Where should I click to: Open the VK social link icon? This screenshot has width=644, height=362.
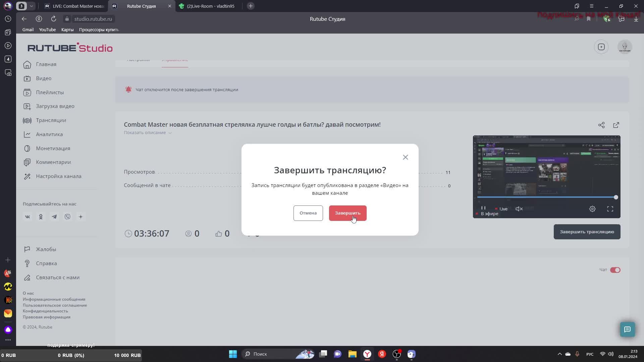[28, 217]
